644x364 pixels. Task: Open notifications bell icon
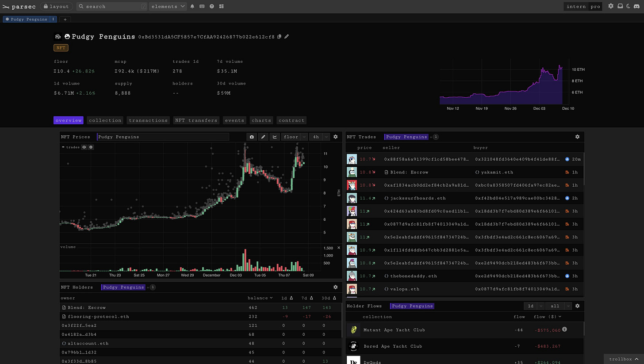192,6
